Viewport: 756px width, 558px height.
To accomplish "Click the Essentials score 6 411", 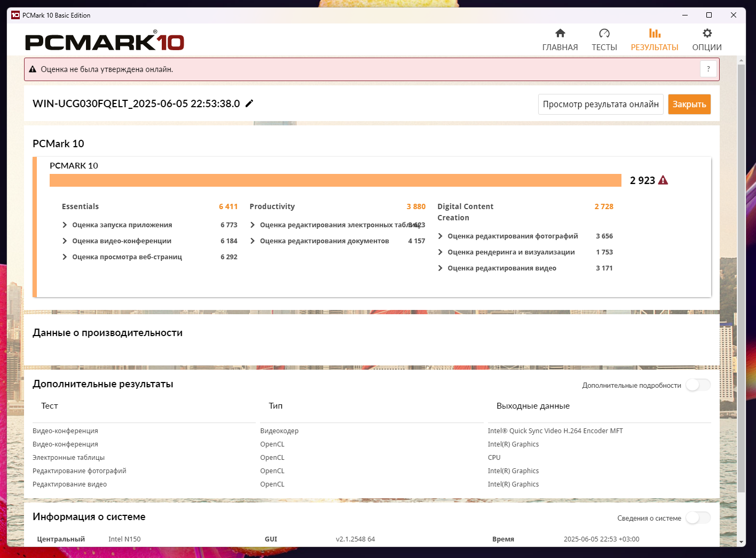I will point(228,206).
